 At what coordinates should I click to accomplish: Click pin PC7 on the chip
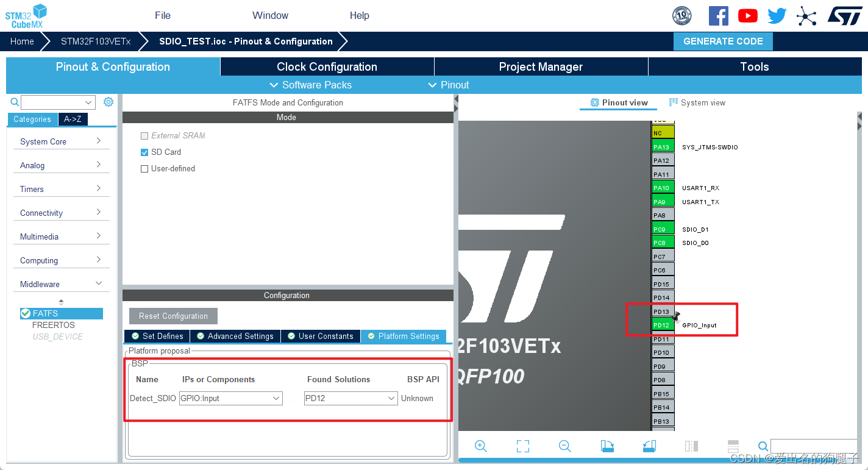pos(663,257)
